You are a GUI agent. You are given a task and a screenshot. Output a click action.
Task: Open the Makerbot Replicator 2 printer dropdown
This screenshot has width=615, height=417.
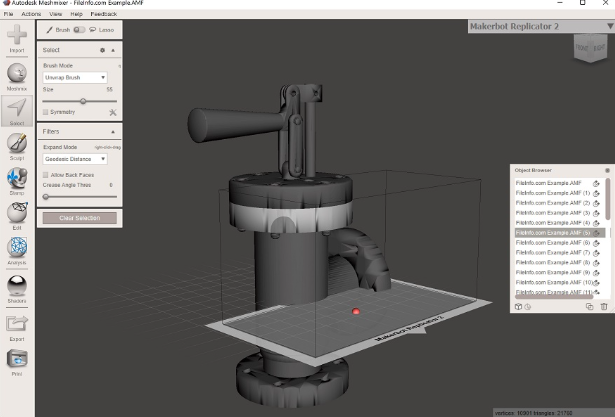coord(541,26)
